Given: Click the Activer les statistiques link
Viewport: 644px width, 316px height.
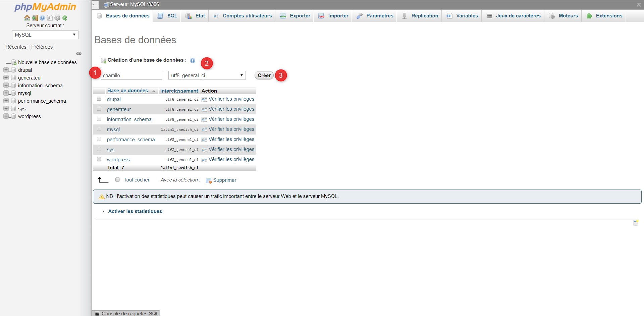Looking at the screenshot, I should point(135,211).
